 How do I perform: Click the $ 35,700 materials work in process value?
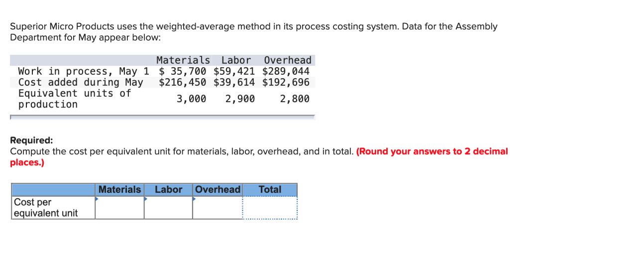click(x=183, y=71)
